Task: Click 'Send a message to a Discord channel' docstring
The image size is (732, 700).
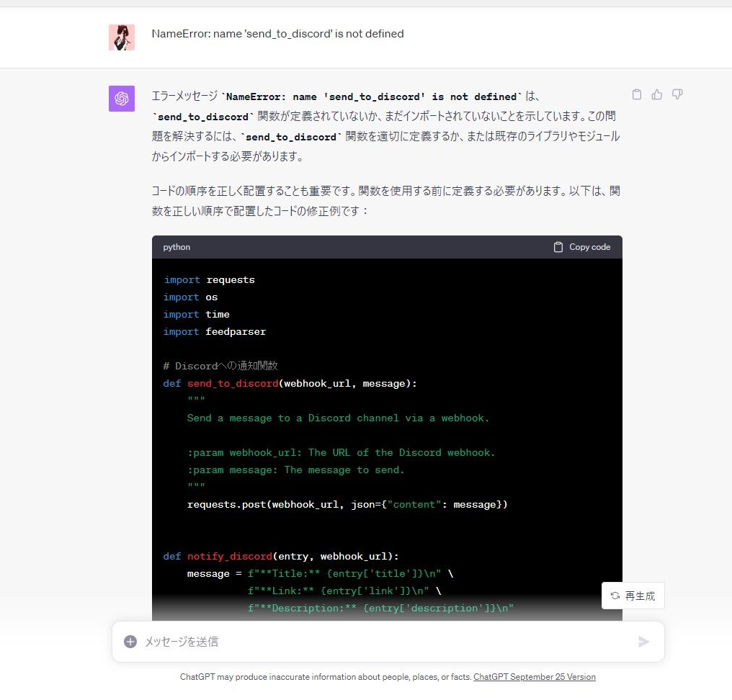Action: click(338, 418)
